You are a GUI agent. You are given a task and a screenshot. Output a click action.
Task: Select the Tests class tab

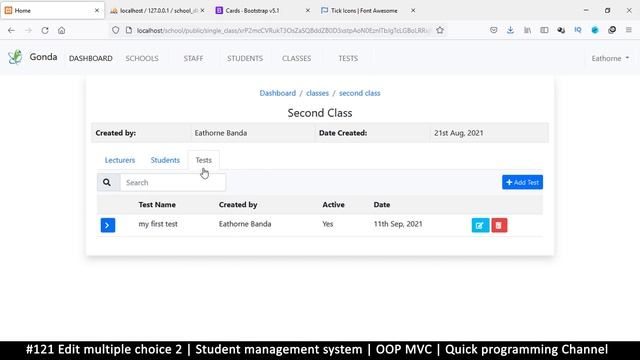tap(203, 160)
